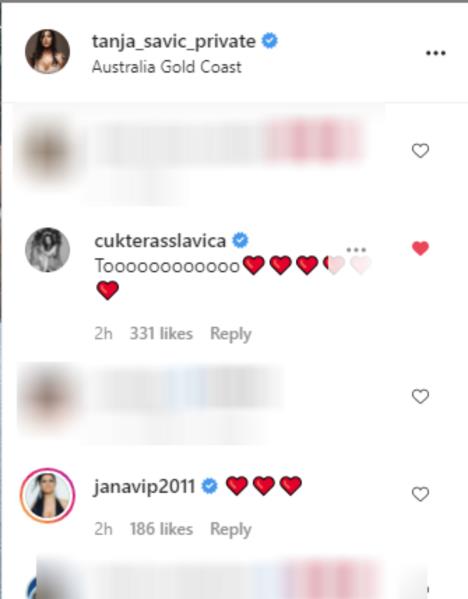Reply to janavip2011 comment
Image resolution: width=468 pixels, height=599 pixels.
tap(231, 529)
